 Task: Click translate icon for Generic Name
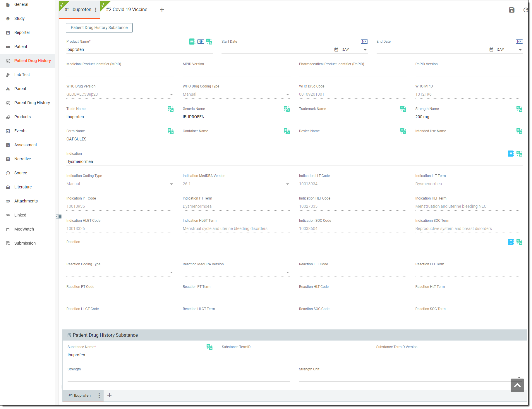click(287, 109)
